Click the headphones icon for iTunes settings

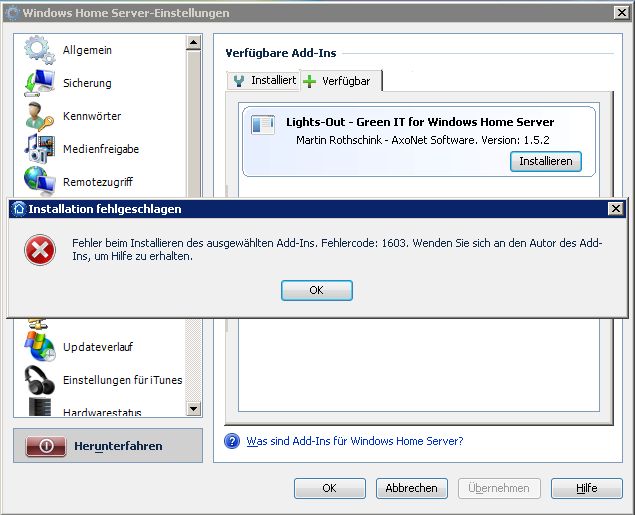[39, 380]
